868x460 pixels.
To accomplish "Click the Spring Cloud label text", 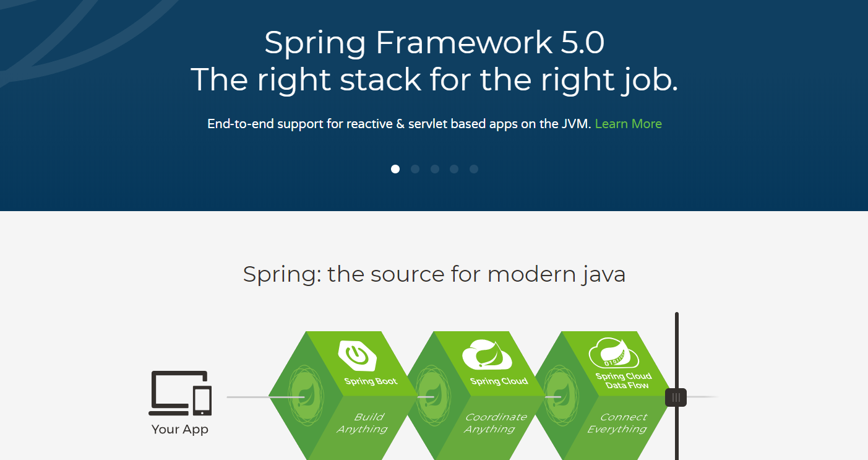I will 499,381.
